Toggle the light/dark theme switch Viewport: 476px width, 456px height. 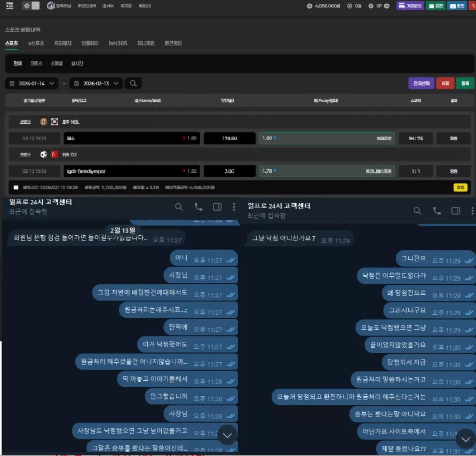(x=31, y=6)
